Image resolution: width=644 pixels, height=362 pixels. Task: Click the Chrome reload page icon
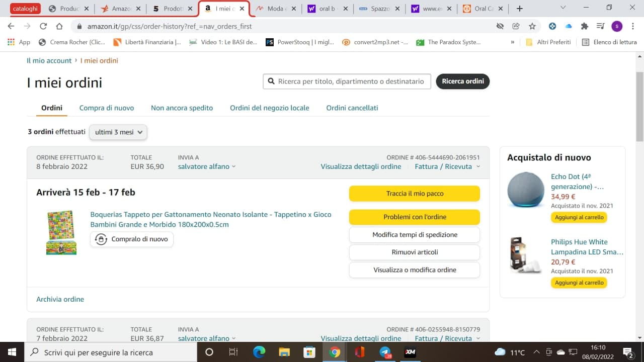(x=43, y=26)
